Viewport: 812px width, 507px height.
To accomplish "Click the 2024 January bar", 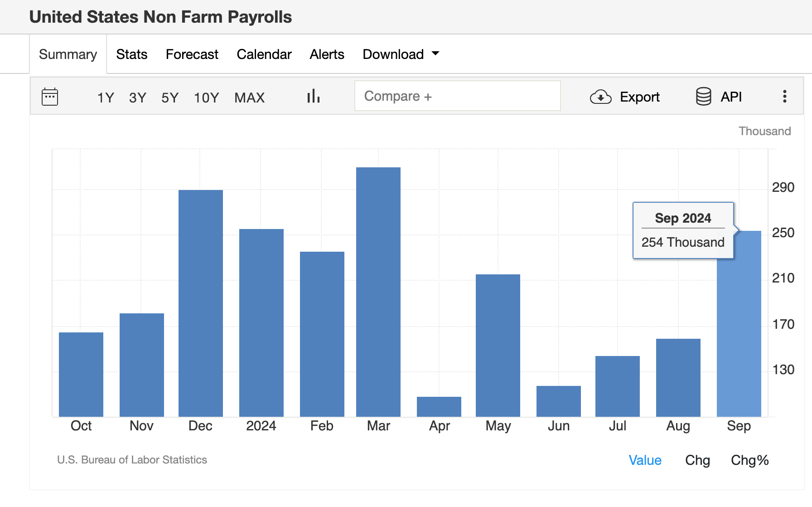I will (x=261, y=323).
